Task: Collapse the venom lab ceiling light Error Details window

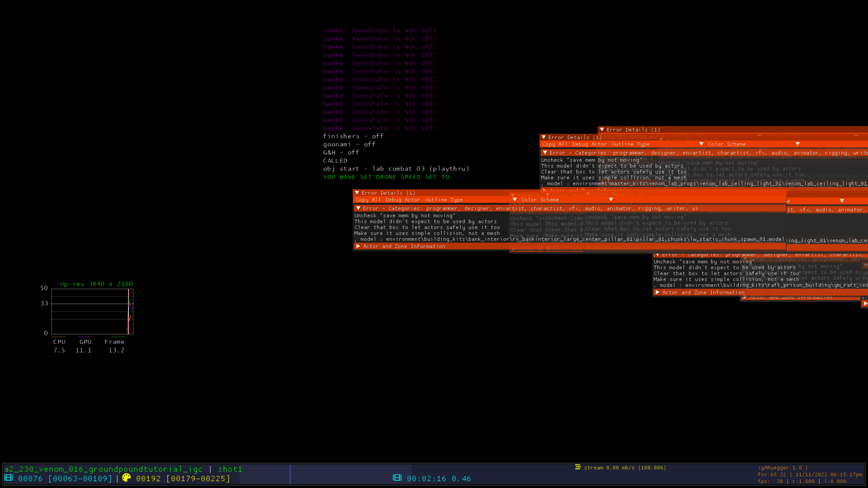Action: (x=544, y=137)
